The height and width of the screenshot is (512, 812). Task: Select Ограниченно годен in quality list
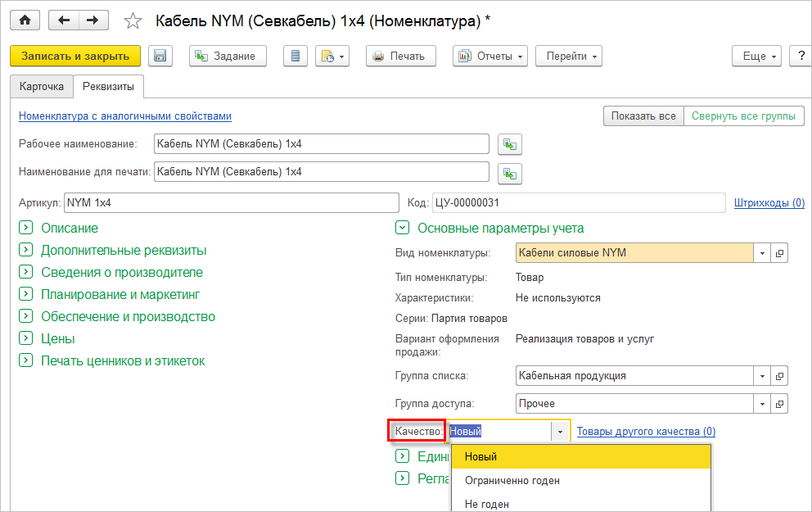pyautogui.click(x=581, y=480)
